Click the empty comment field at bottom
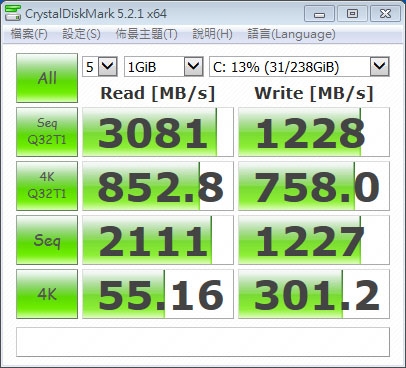 point(203,342)
